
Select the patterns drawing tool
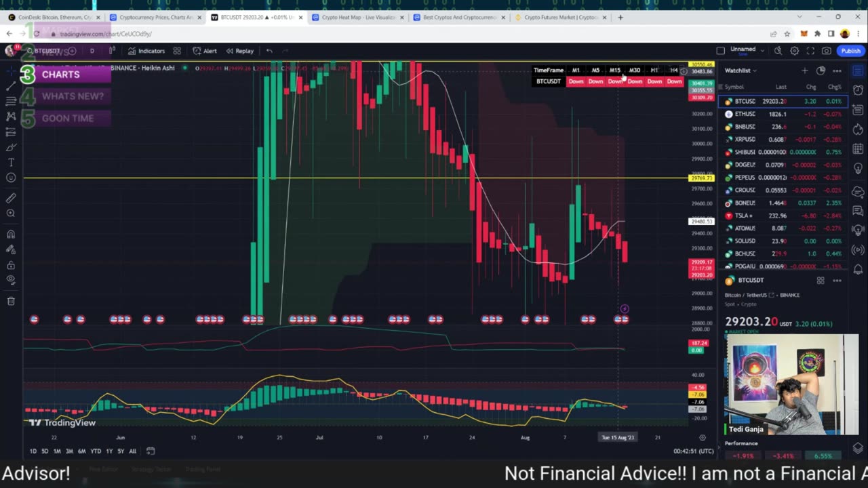coord(11,117)
